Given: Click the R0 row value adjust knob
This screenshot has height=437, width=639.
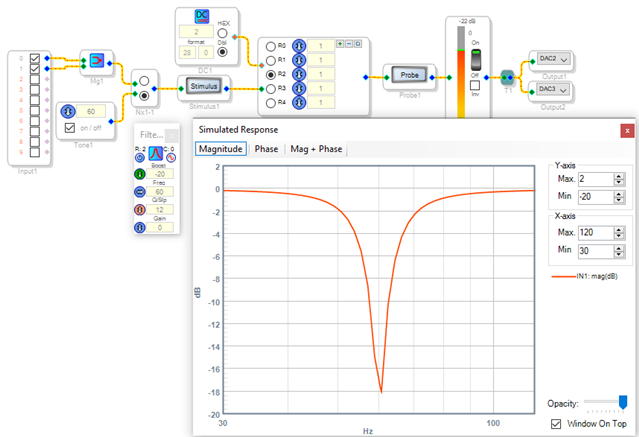Looking at the screenshot, I should [x=299, y=46].
